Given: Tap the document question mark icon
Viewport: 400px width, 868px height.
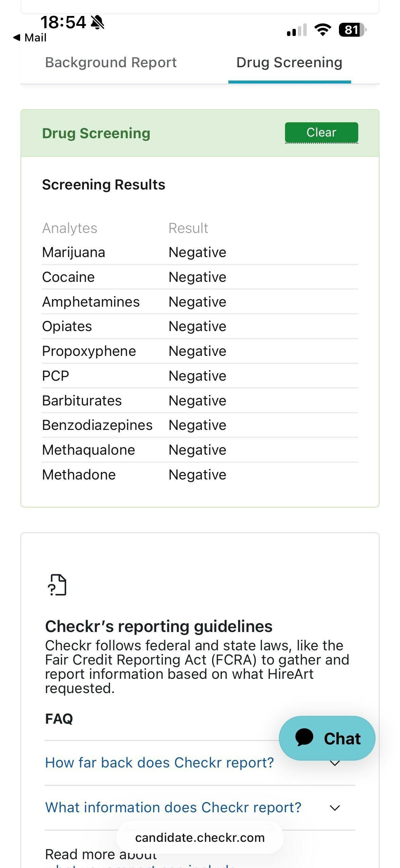Looking at the screenshot, I should point(57,585).
